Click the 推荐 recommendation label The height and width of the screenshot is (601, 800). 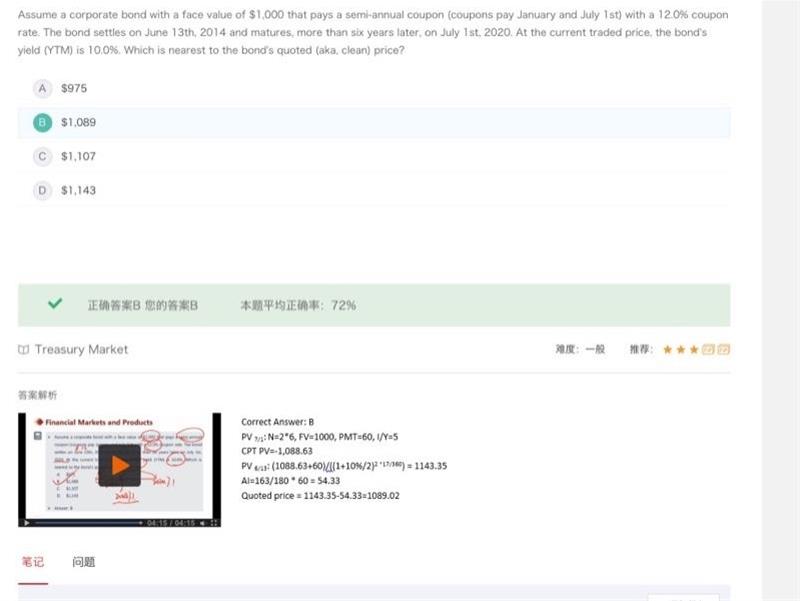641,349
